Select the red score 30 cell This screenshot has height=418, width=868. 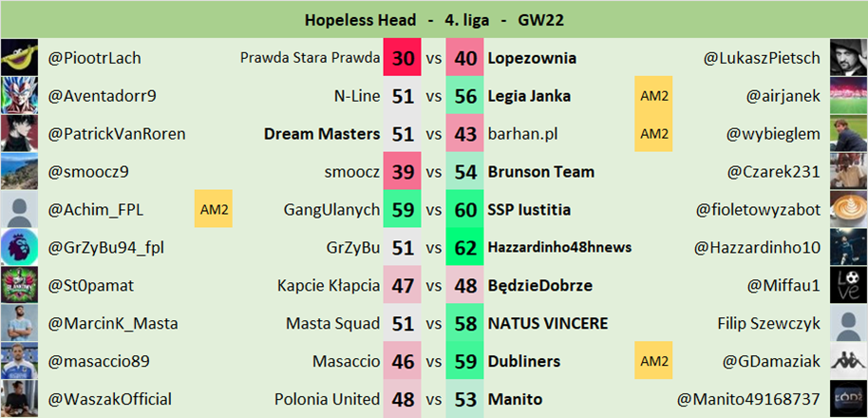click(x=403, y=58)
